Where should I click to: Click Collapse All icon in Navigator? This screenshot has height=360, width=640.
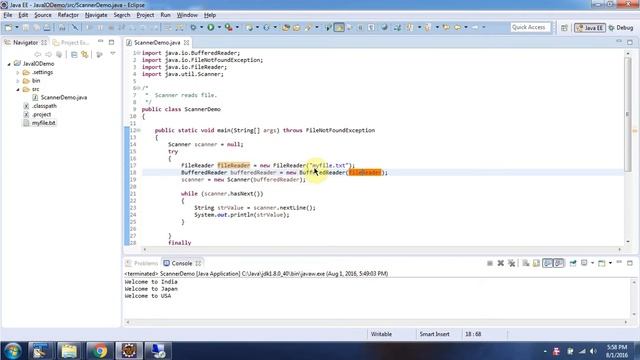74,54
